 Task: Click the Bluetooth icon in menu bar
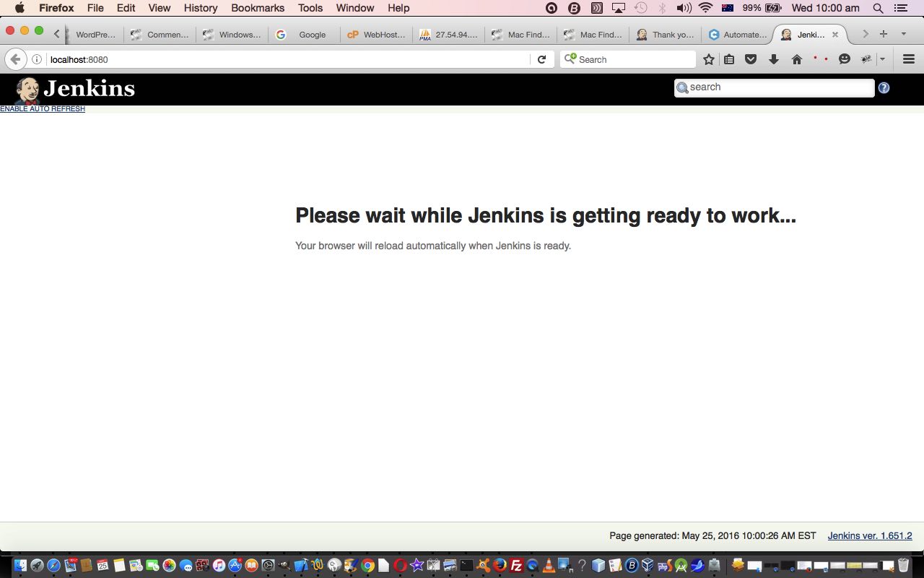tap(662, 8)
